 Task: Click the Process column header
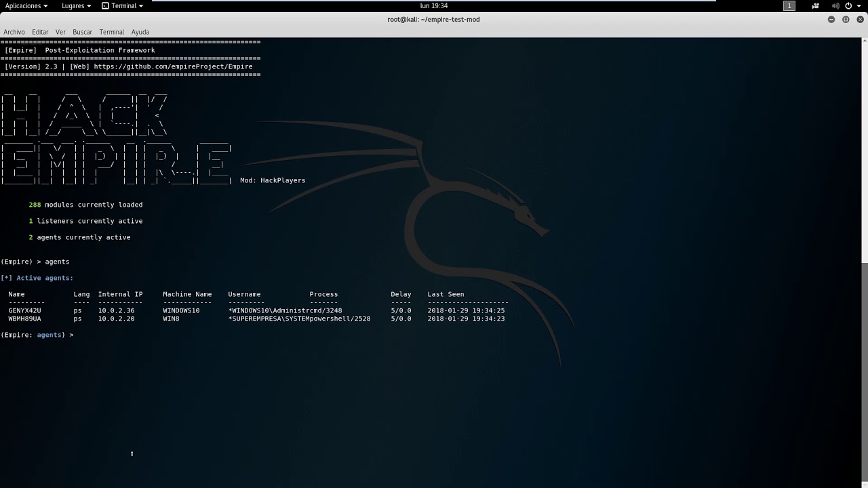click(x=323, y=294)
